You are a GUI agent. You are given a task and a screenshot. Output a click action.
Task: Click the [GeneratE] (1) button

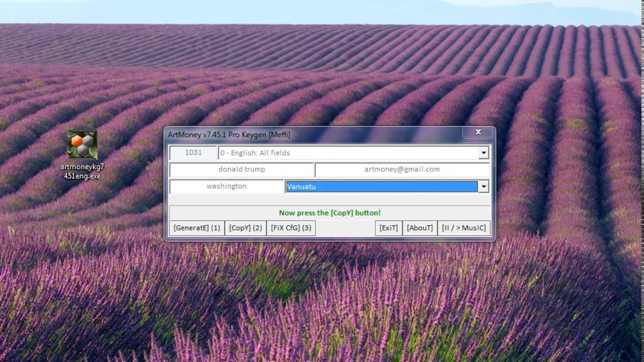coord(197,228)
